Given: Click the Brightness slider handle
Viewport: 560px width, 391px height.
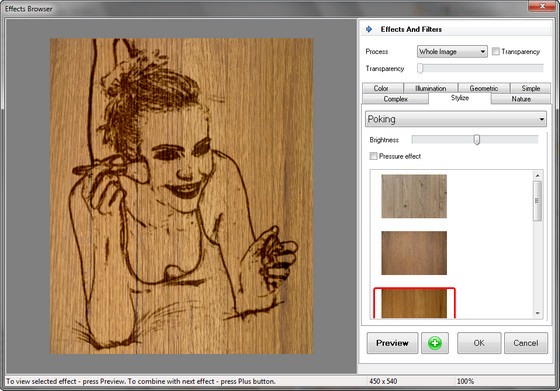Looking at the screenshot, I should [476, 140].
